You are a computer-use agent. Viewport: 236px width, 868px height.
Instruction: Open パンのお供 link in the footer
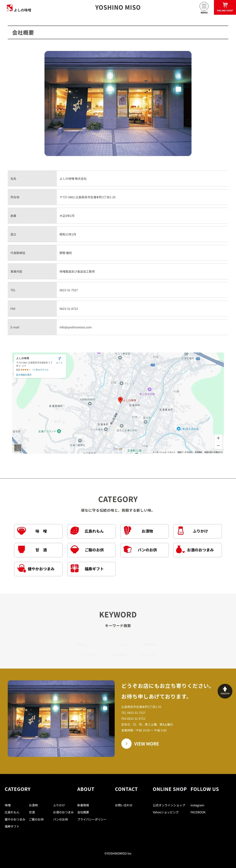(61, 819)
